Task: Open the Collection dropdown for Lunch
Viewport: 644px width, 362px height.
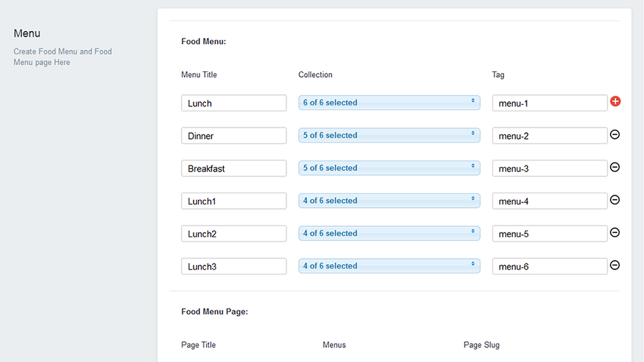Action: pos(389,103)
